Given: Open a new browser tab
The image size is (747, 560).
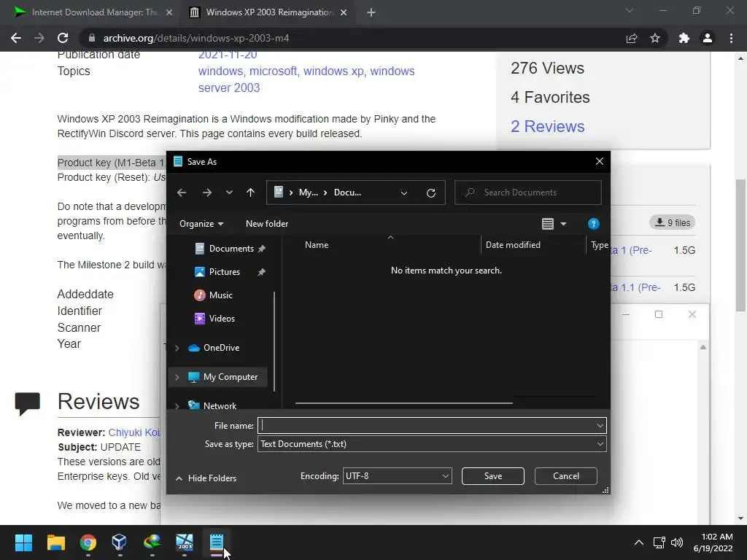Looking at the screenshot, I should point(371,13).
